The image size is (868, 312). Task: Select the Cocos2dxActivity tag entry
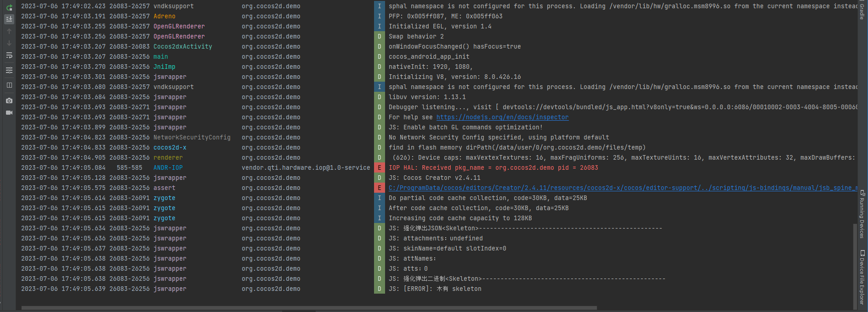coord(182,47)
